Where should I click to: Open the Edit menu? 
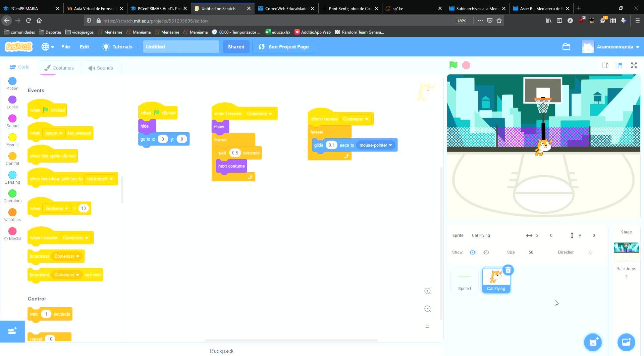tap(84, 47)
